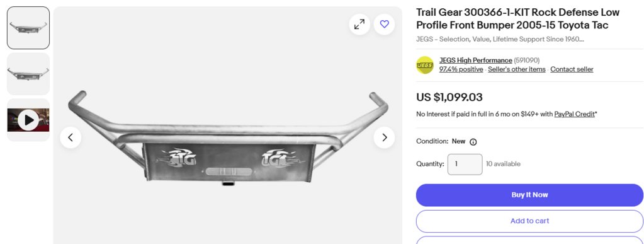The height and width of the screenshot is (244, 644).
Task: Click the main bumper product image
Action: [228, 138]
